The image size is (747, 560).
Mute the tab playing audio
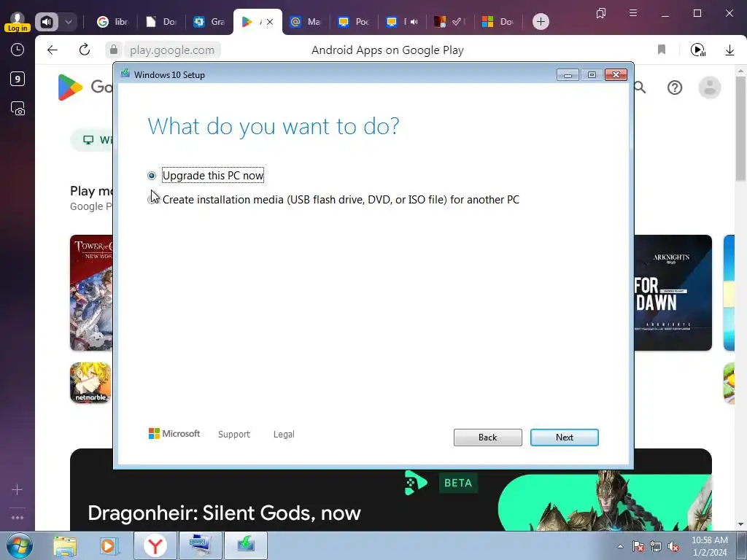[414, 22]
